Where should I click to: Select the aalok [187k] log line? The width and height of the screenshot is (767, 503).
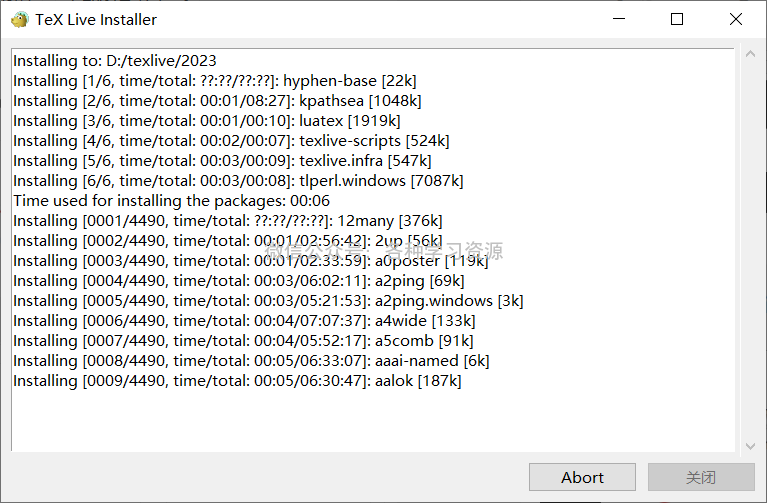pyautogui.click(x=237, y=382)
